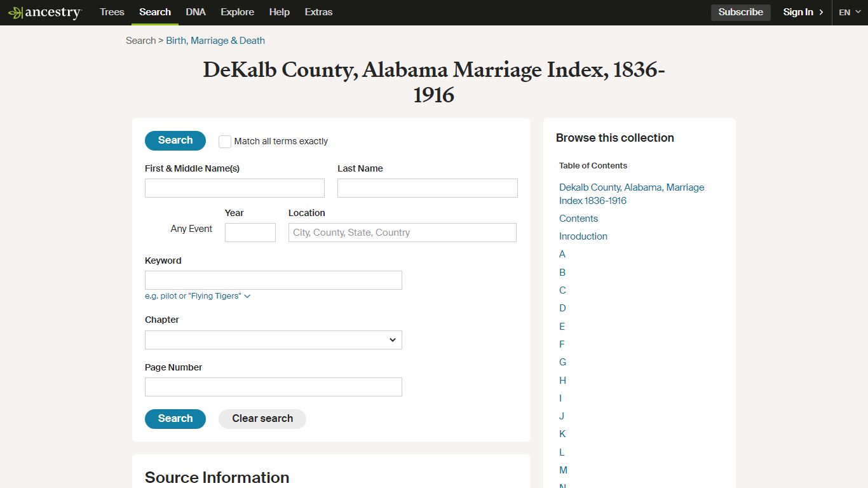Browse chapter I
Image resolution: width=868 pixels, height=488 pixels.
pos(560,398)
